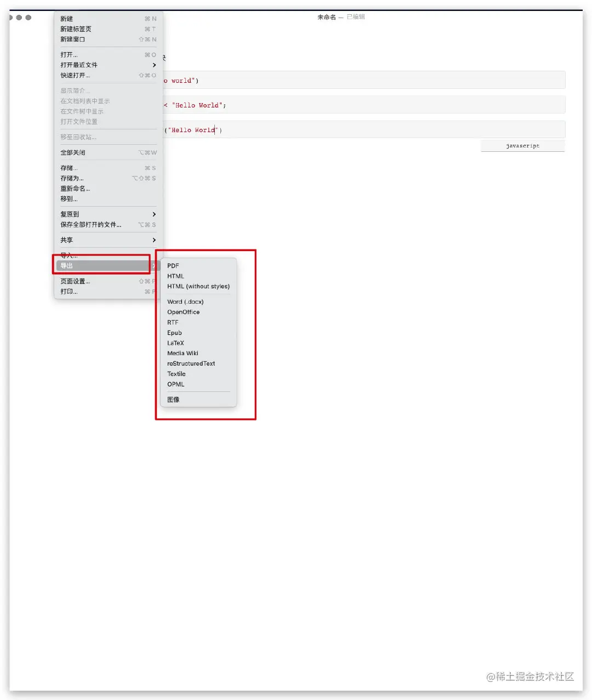Viewport: 592px width, 700px height.
Task: Choose 快速打开... menu item
Action: [108, 75]
